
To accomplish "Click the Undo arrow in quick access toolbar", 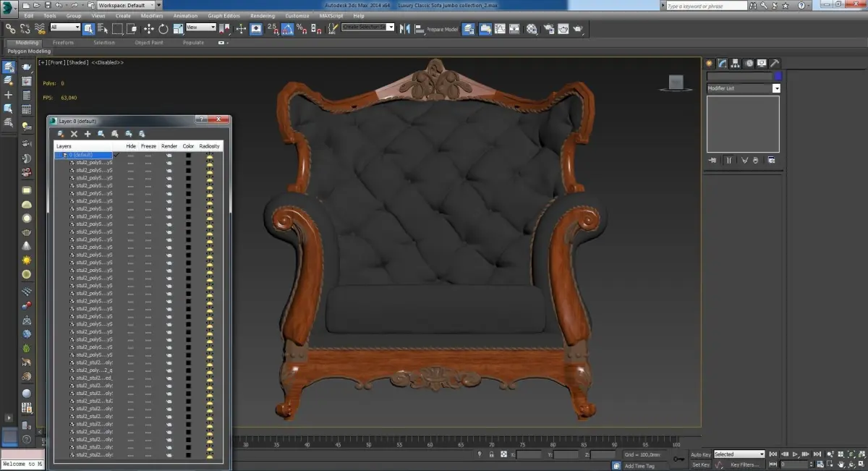I will tap(58, 5).
